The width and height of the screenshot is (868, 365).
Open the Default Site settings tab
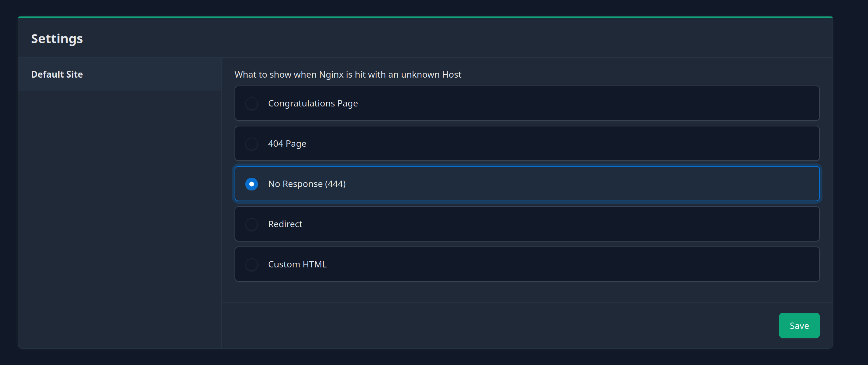pos(57,74)
